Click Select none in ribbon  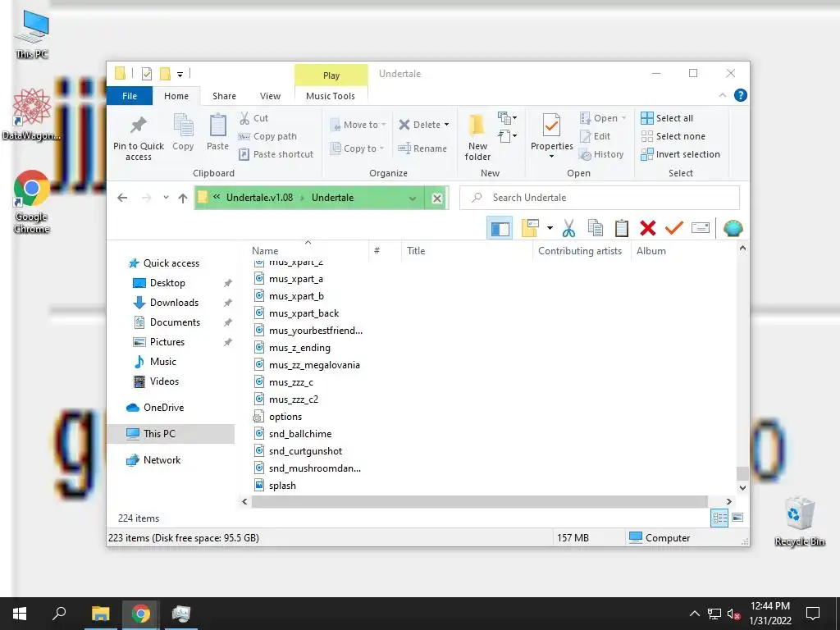point(673,136)
